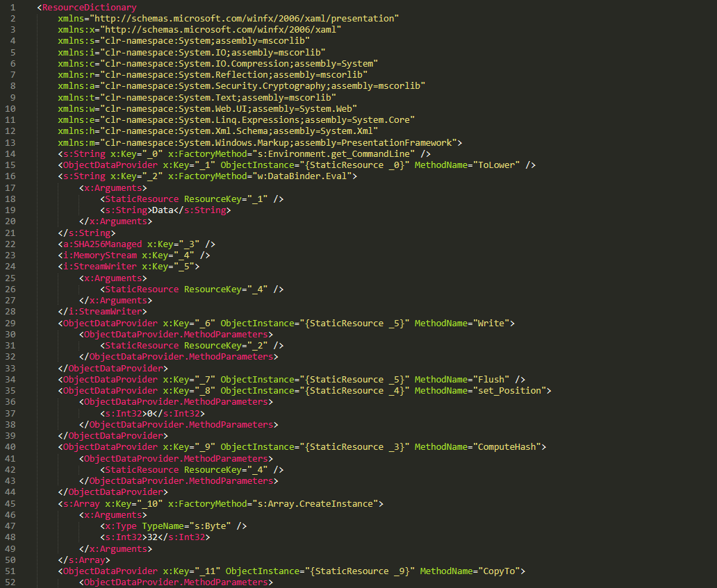717x588 pixels.
Task: Click x:Arguments opening tag on line 17
Action: click(113, 187)
